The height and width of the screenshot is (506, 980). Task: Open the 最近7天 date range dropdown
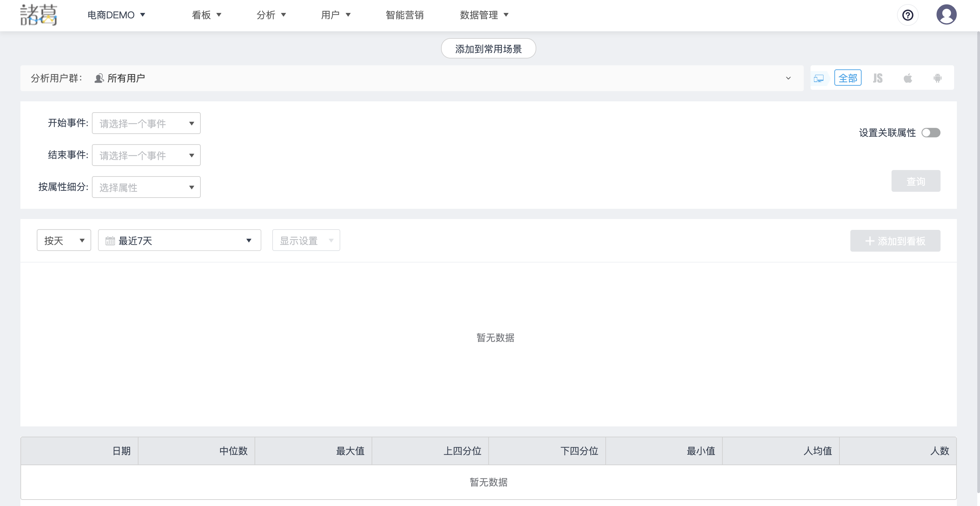tap(180, 240)
